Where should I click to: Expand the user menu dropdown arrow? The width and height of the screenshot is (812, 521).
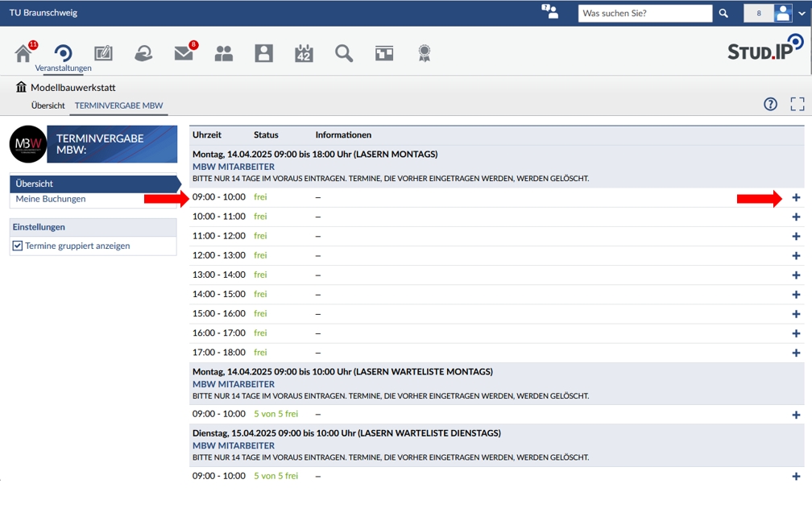(802, 14)
